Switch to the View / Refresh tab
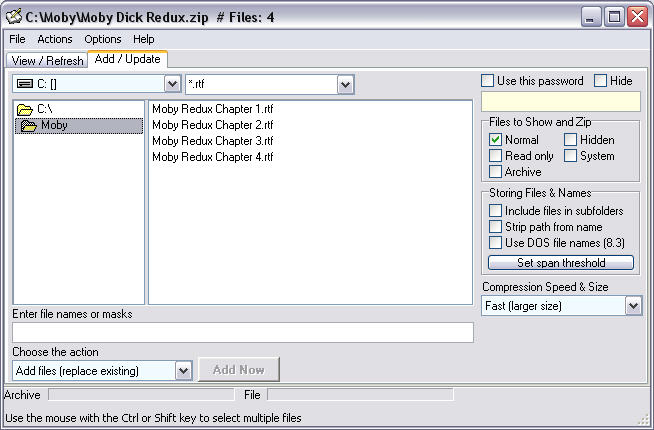Screen dimensions: 654x430 tap(47, 60)
